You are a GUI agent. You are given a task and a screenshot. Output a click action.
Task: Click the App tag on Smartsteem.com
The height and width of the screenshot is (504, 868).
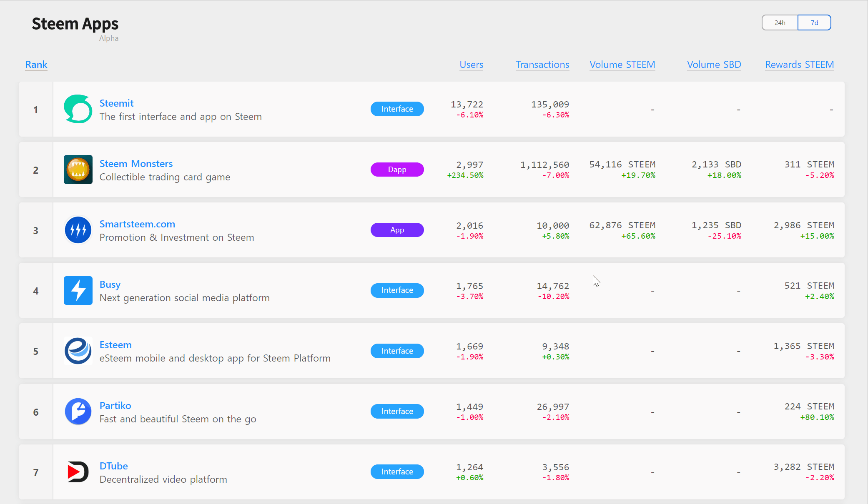pos(397,230)
